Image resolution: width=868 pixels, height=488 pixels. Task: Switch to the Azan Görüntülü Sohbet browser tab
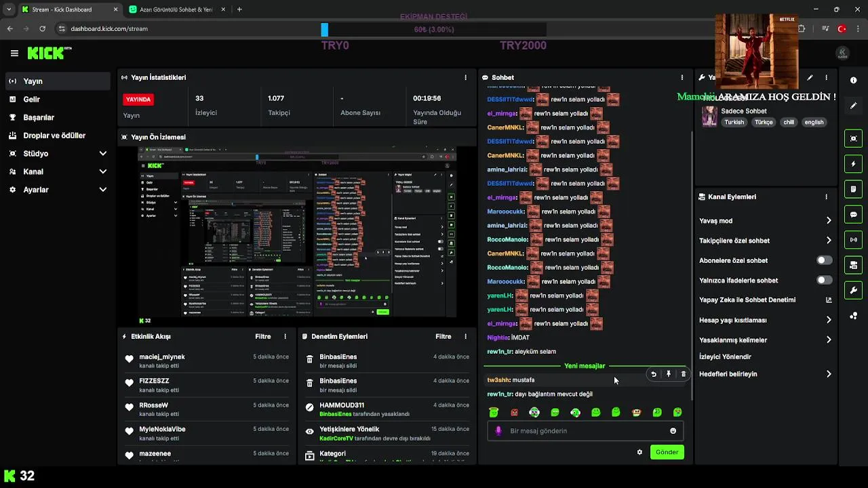tap(176, 9)
